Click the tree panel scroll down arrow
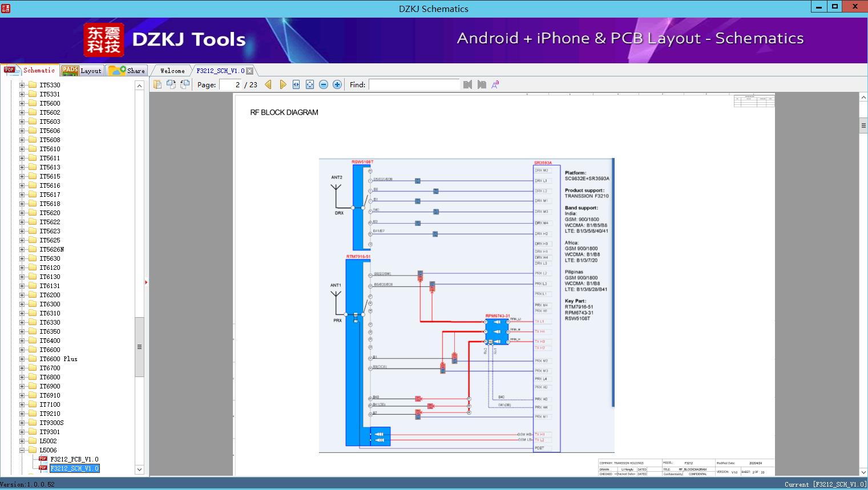Viewport: 868px width, 490px height. pyautogui.click(x=139, y=469)
